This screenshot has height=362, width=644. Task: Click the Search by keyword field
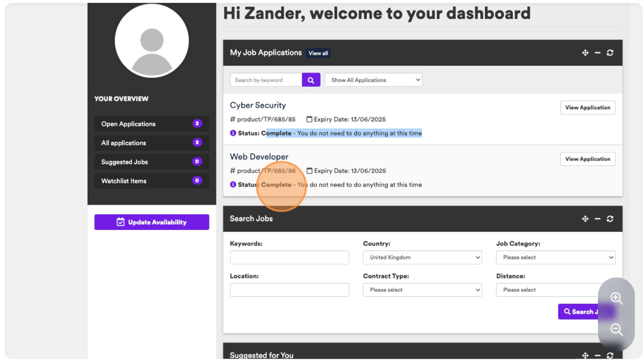pyautogui.click(x=266, y=80)
